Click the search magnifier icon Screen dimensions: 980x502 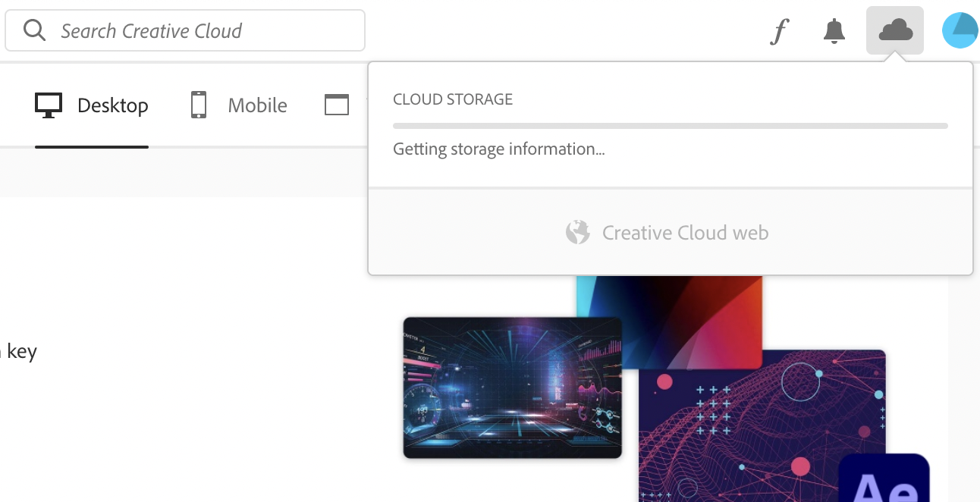click(34, 30)
